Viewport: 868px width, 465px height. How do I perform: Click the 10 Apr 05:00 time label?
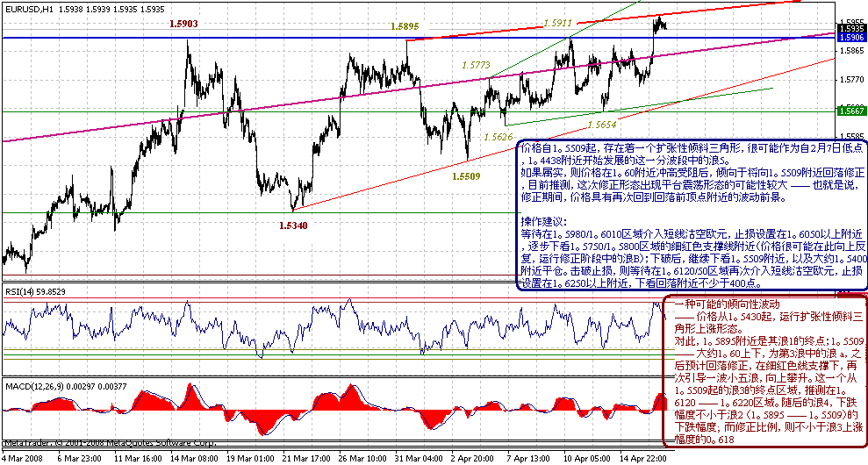586,458
